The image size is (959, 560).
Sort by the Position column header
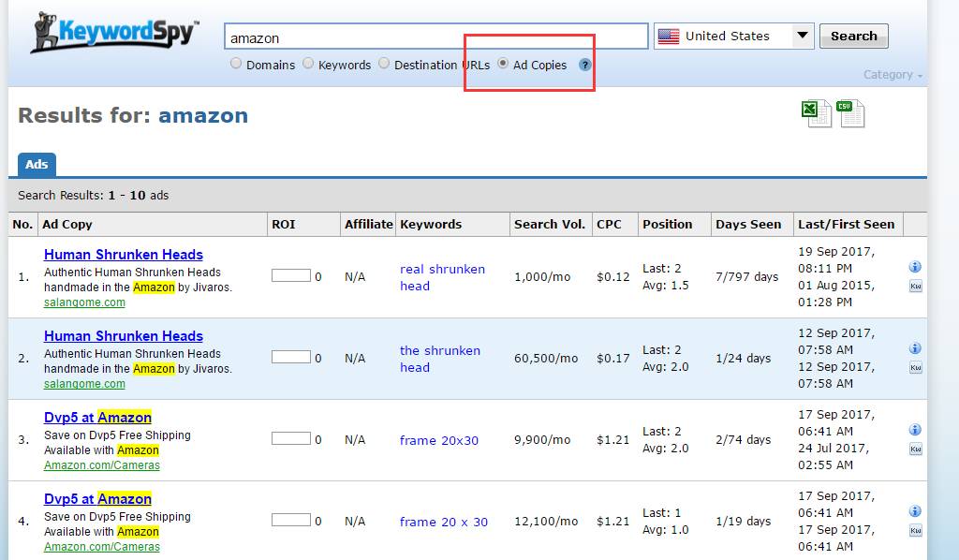click(667, 225)
